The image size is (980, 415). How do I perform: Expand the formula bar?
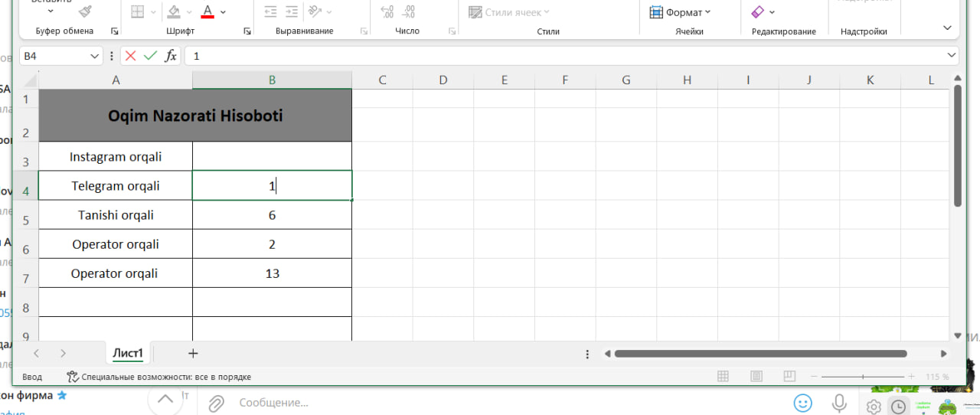click(952, 56)
